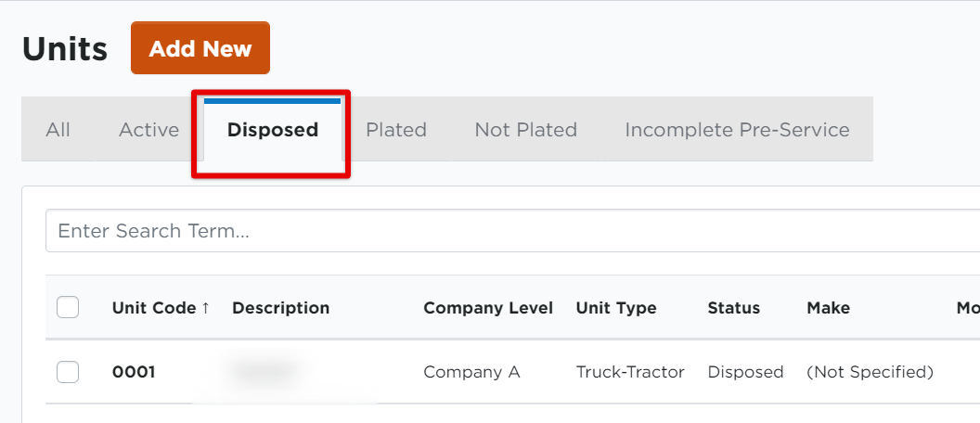Viewport: 980px width, 423px height.
Task: Check the box for unit 0001
Action: coord(68,372)
